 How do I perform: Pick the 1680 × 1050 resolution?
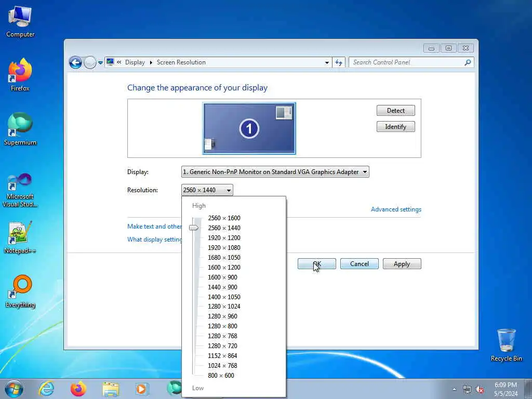click(x=224, y=257)
